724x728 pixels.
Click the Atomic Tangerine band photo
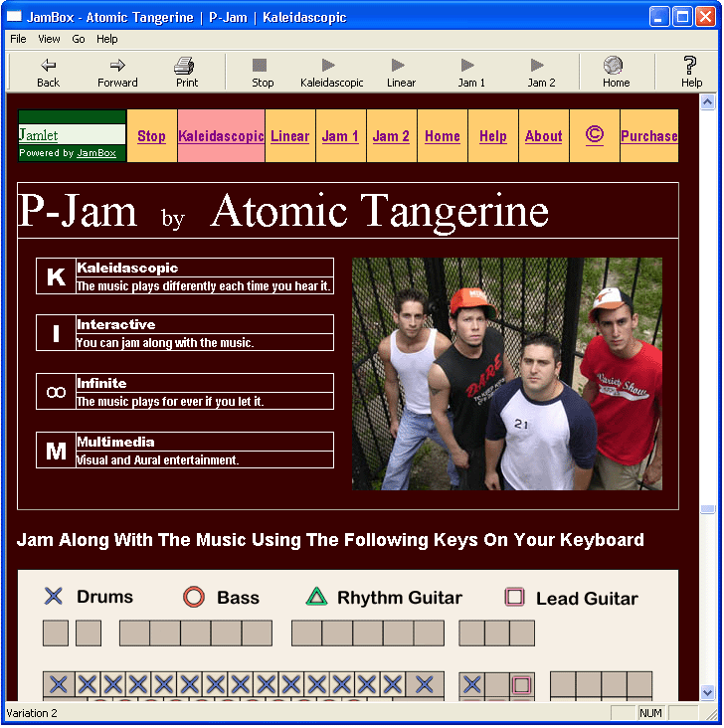click(507, 374)
